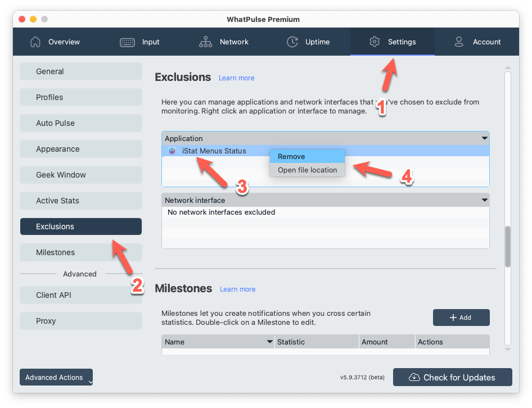
Task: Click Check for Updates button
Action: 452,377
